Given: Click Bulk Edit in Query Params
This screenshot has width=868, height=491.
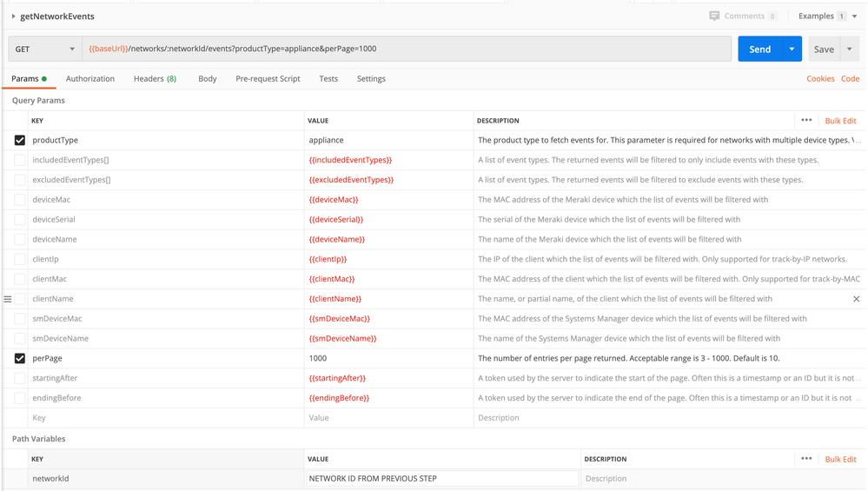Looking at the screenshot, I should tap(840, 121).
